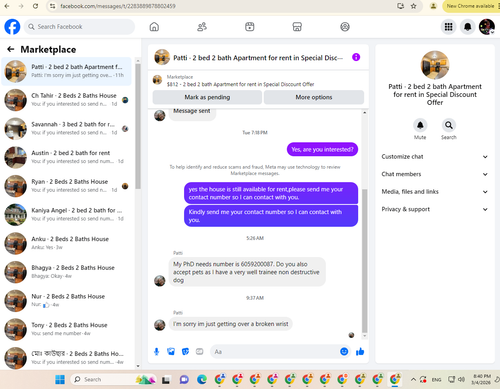This screenshot has height=389, width=500.
Task: Click New Chrome available update button
Action: click(470, 6)
